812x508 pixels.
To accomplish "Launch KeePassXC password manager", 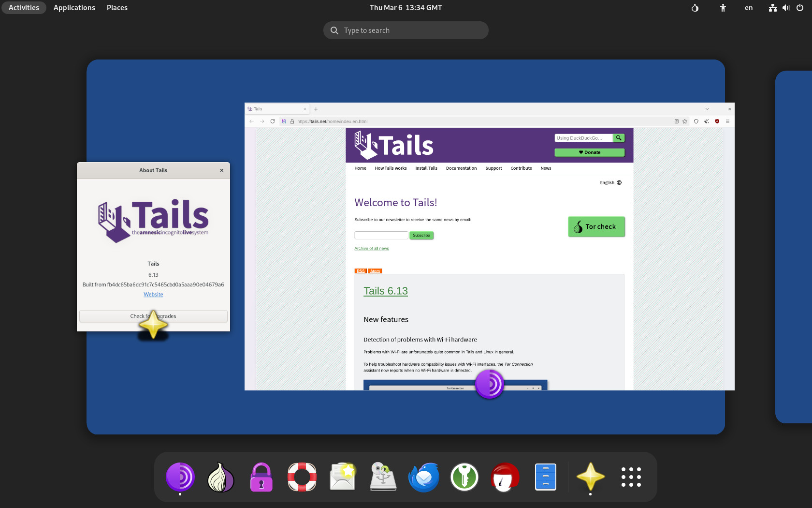I will click(464, 477).
